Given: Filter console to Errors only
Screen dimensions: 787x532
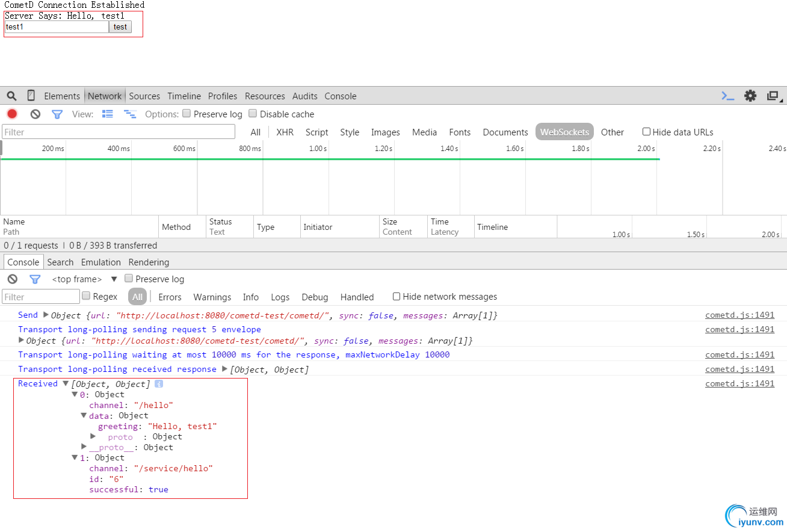Looking at the screenshot, I should pyautogui.click(x=170, y=297).
